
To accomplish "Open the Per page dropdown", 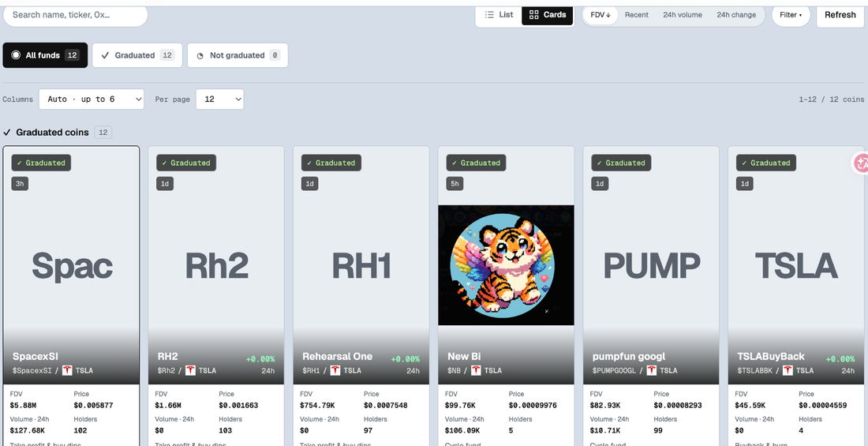I will (x=220, y=99).
